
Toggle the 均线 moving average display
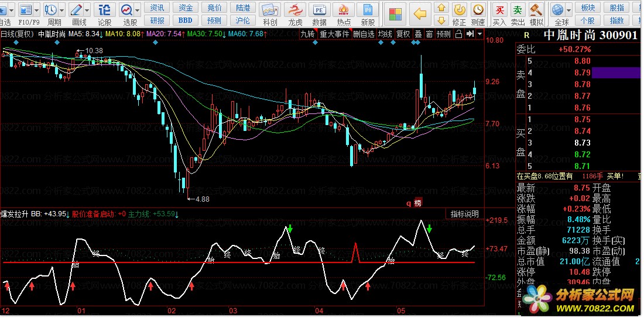385,34
